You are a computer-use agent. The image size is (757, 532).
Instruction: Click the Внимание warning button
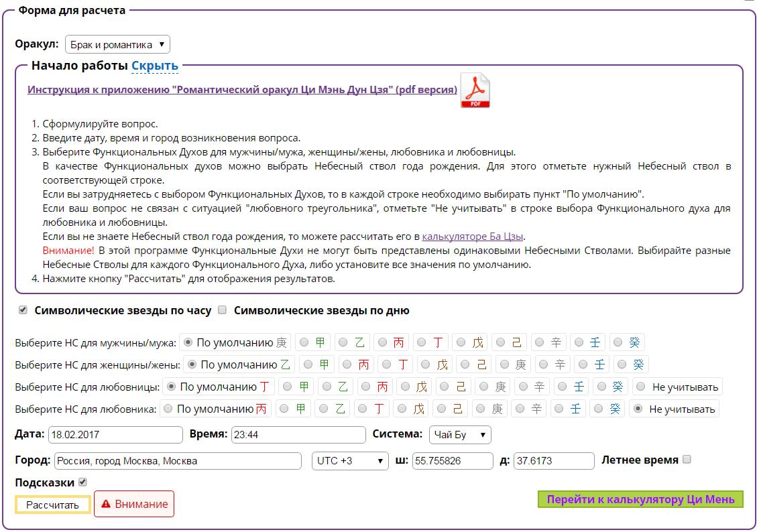click(134, 504)
